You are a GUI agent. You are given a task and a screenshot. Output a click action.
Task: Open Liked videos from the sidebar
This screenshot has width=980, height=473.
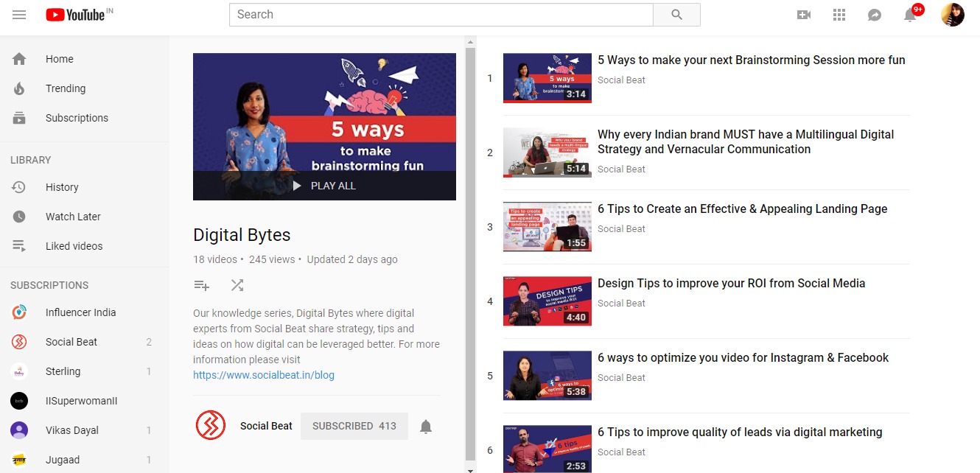[x=85, y=246]
